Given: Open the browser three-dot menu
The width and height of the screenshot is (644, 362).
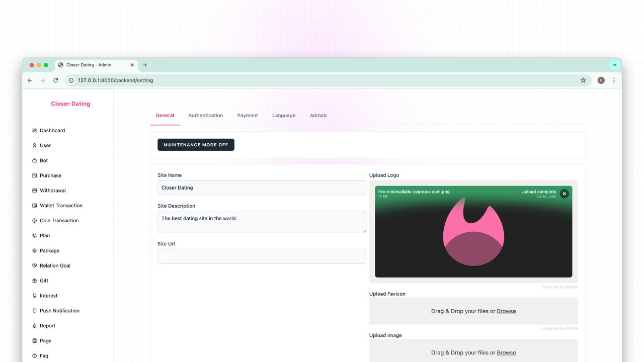Looking at the screenshot, I should point(614,80).
